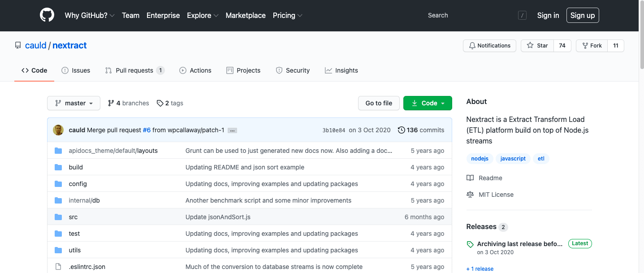Open the Team page
Image resolution: width=644 pixels, height=273 pixels.
point(130,15)
